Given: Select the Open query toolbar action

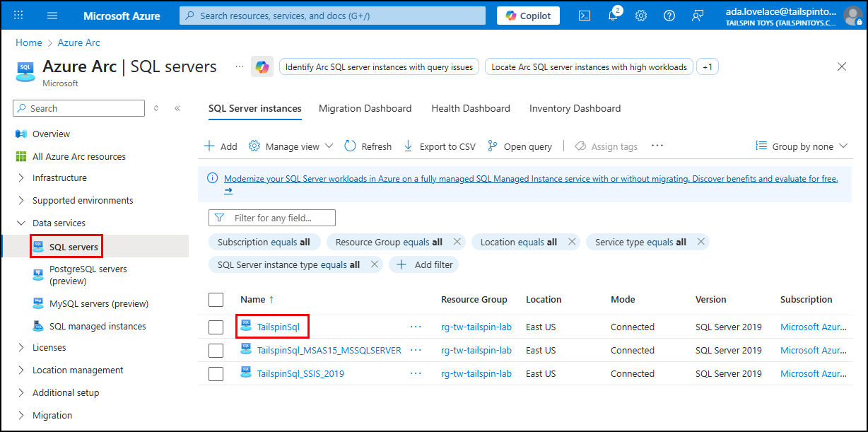Looking at the screenshot, I should point(520,146).
